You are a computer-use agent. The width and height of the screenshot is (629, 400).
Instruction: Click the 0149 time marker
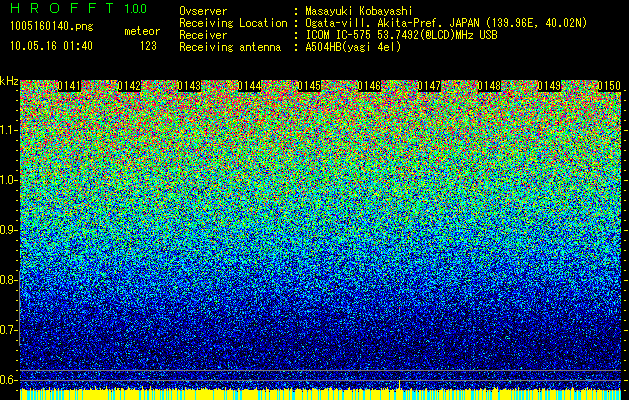coord(549,86)
